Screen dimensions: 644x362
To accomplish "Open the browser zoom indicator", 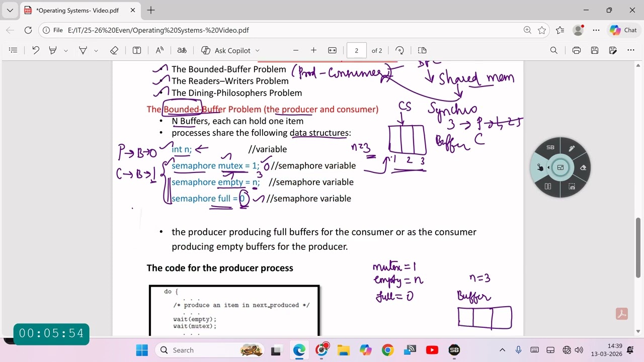I will point(527,30).
